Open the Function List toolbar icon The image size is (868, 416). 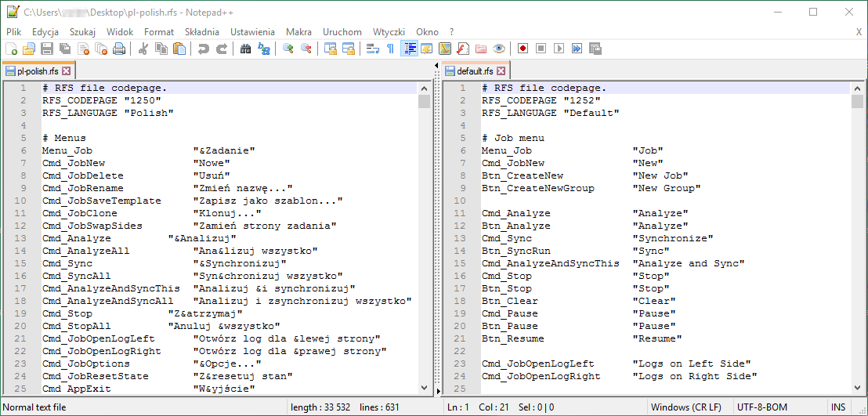(x=463, y=49)
